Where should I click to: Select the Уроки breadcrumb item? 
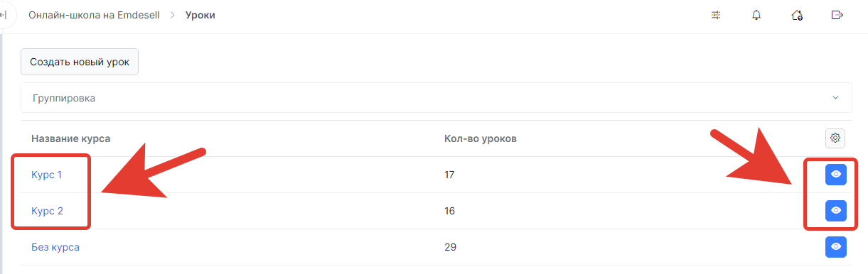200,15
